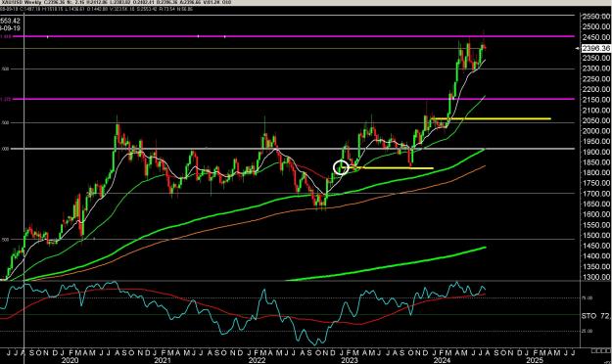Screen dimensions: 612x364
Task: Click the 2150.00 price axis label
Action: pyautogui.click(x=595, y=100)
